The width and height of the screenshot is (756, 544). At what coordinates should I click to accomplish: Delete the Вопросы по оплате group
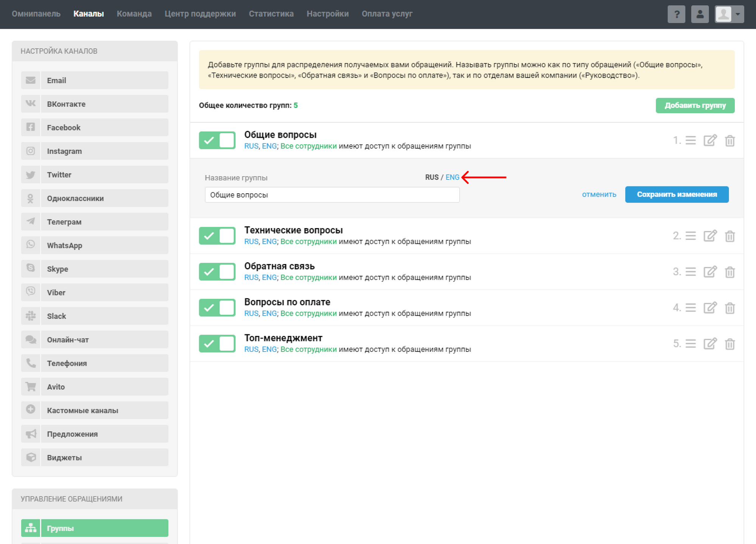point(730,308)
